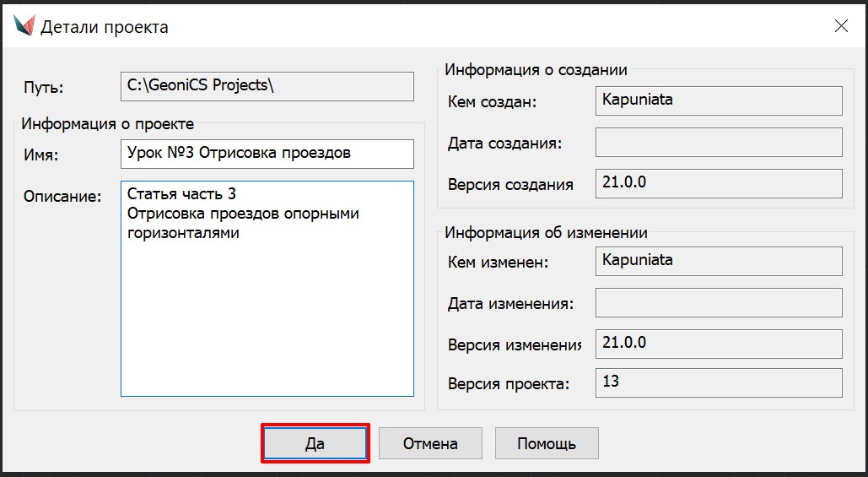
Task: Click the Версия проекта field showing 13
Action: (x=718, y=382)
